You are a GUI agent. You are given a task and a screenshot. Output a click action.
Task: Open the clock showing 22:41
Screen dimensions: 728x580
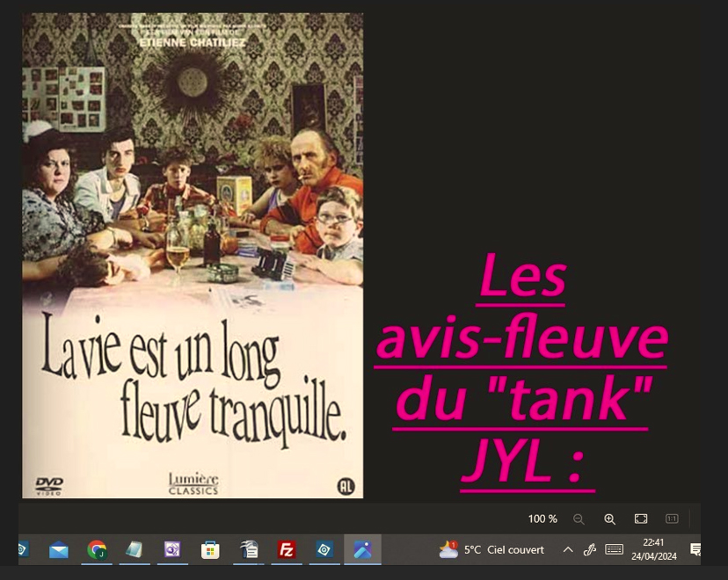point(654,549)
